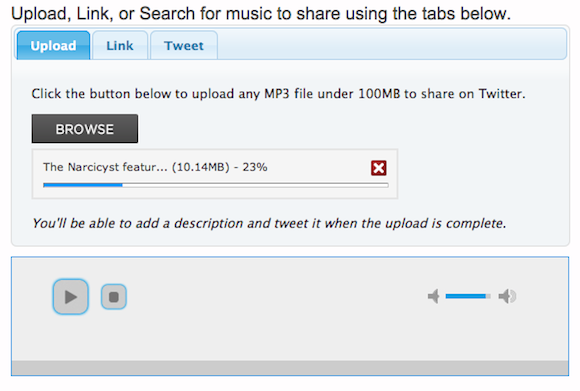Click the unfilled part of the upload progress bar
580x391 pixels.
(x=255, y=185)
